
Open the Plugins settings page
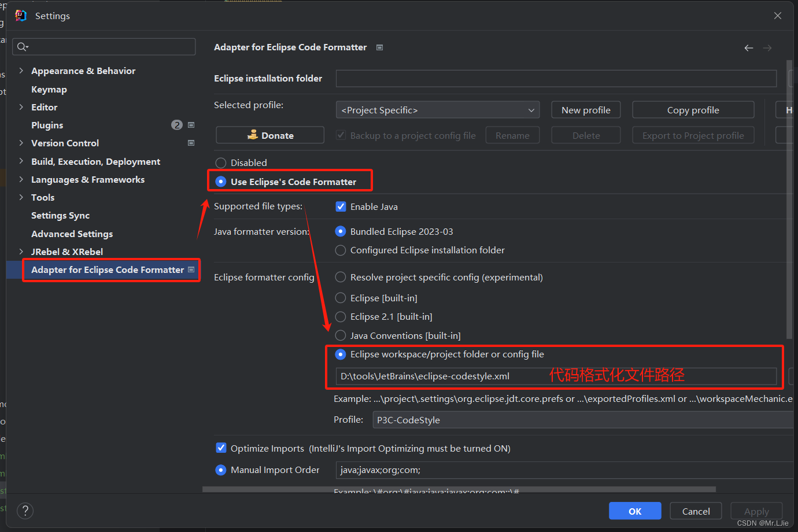pyautogui.click(x=47, y=125)
